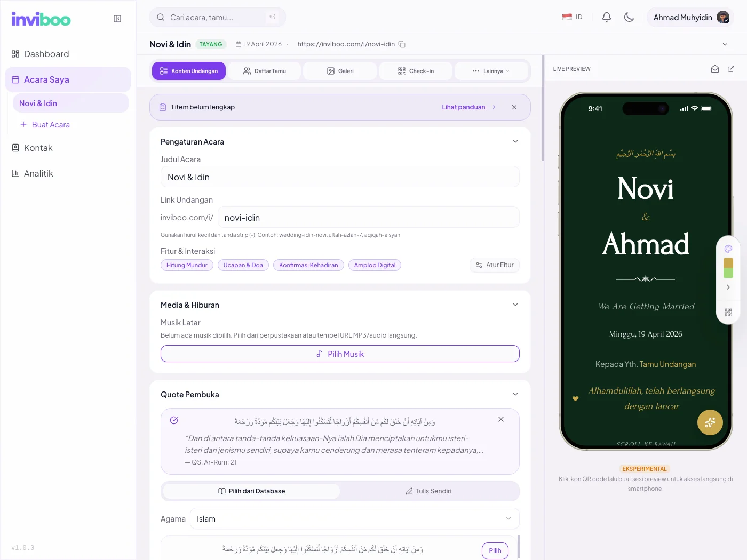Copy the invitation URL icon
This screenshot has width=747, height=560.
click(402, 44)
